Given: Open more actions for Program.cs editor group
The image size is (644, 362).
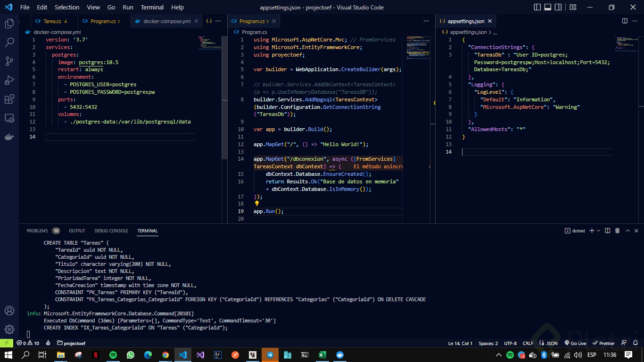Looking at the screenshot, I should tap(426, 21).
